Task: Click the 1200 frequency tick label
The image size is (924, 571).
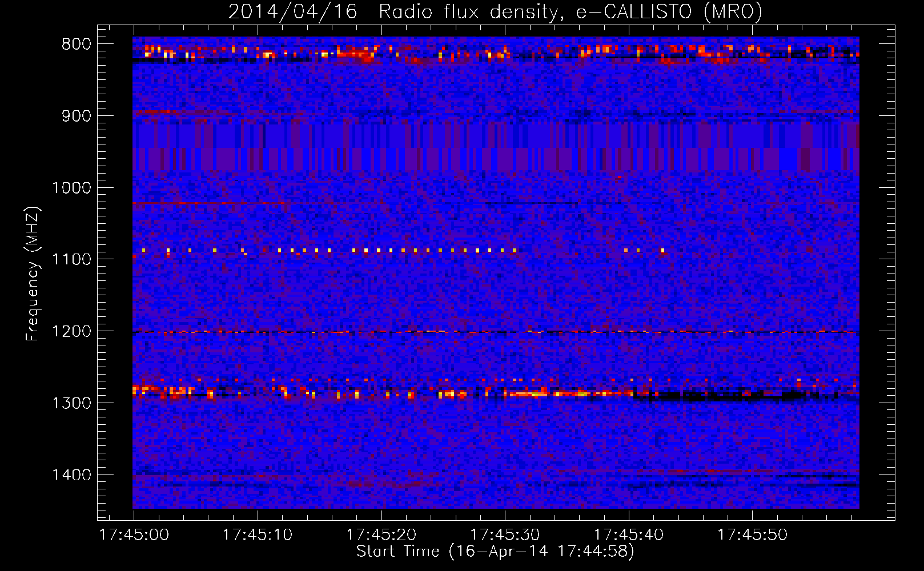Action: pos(71,331)
